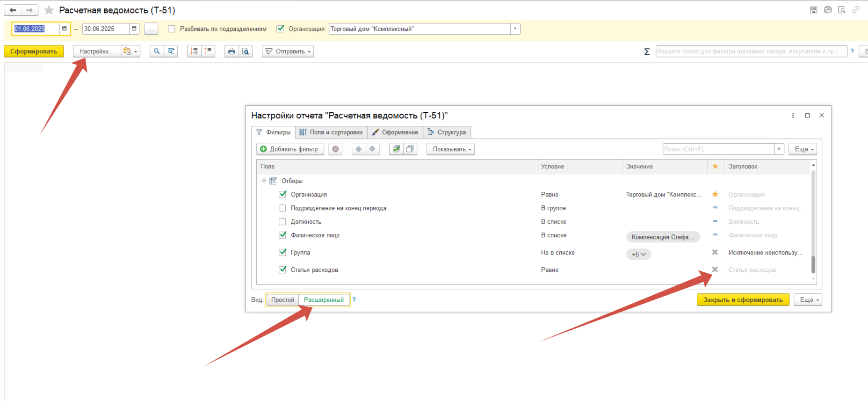Click delete filter icon in settings toolbar
The image size is (868, 401).
[335, 149]
